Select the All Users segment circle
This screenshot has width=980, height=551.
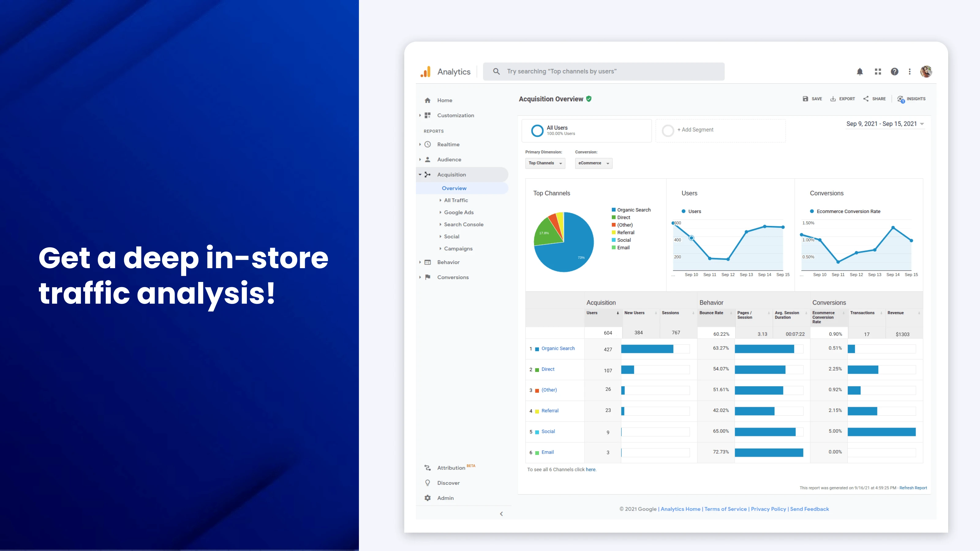(x=537, y=130)
